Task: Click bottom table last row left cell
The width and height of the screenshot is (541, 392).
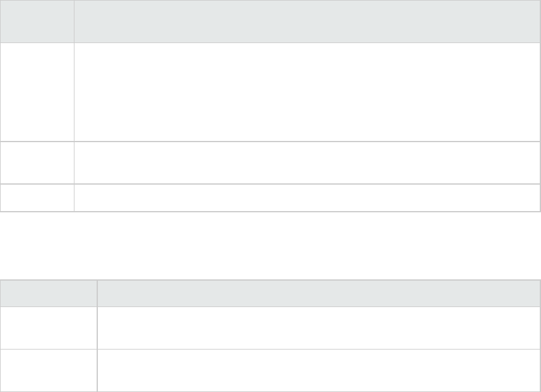Action: (x=49, y=370)
